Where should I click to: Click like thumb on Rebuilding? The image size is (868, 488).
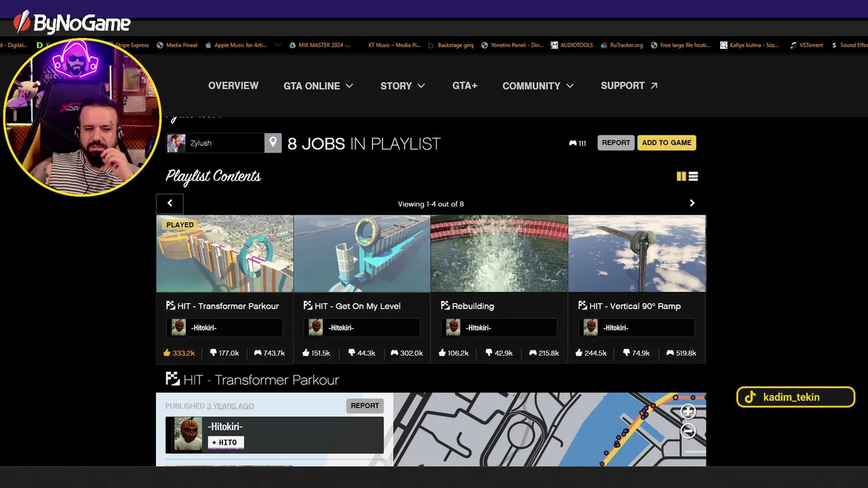point(442,352)
